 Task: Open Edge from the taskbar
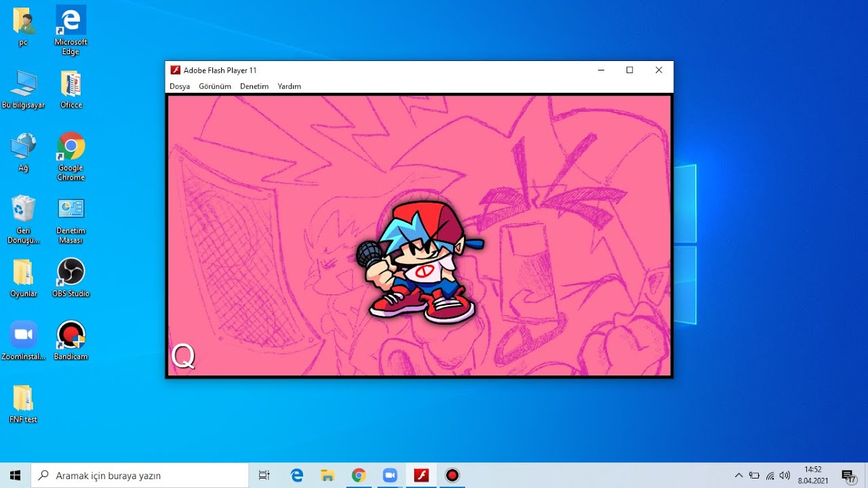(296, 475)
